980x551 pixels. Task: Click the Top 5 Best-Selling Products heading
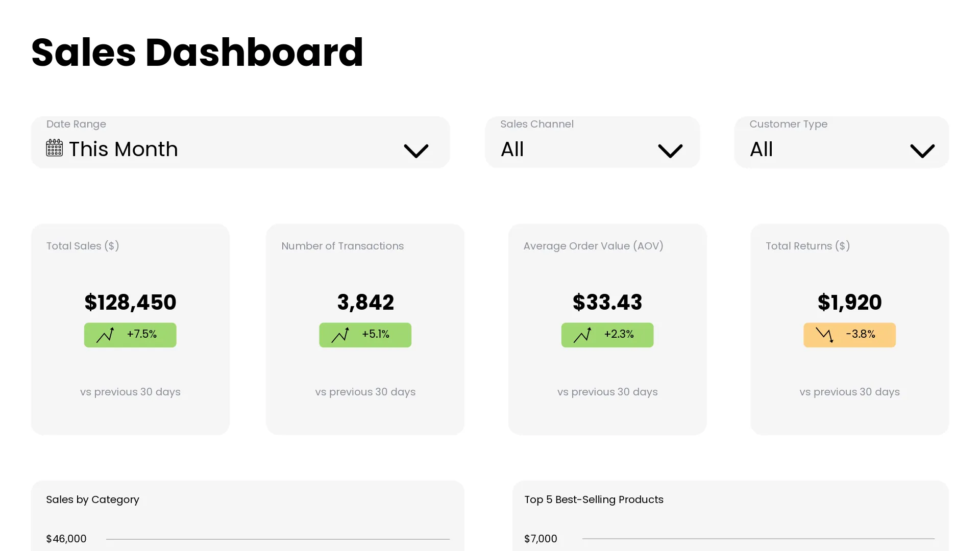coord(594,499)
